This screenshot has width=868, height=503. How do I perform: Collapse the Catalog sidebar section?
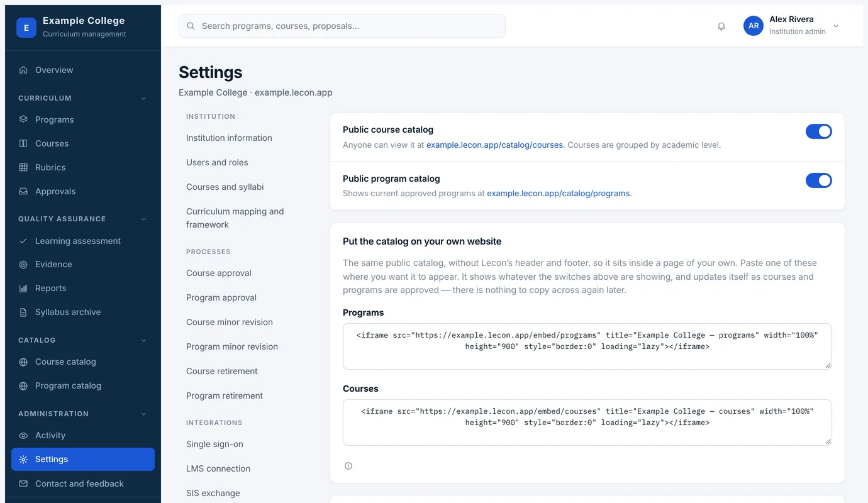[x=143, y=341]
